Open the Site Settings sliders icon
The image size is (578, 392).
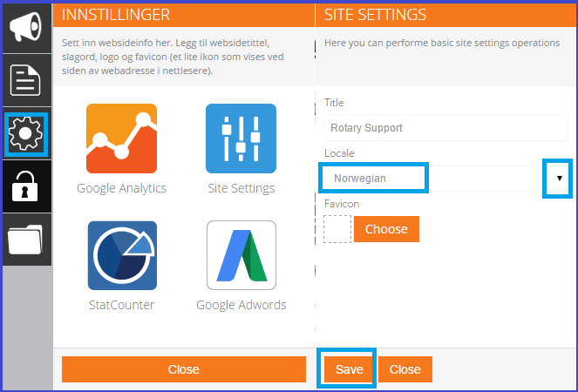[241, 139]
